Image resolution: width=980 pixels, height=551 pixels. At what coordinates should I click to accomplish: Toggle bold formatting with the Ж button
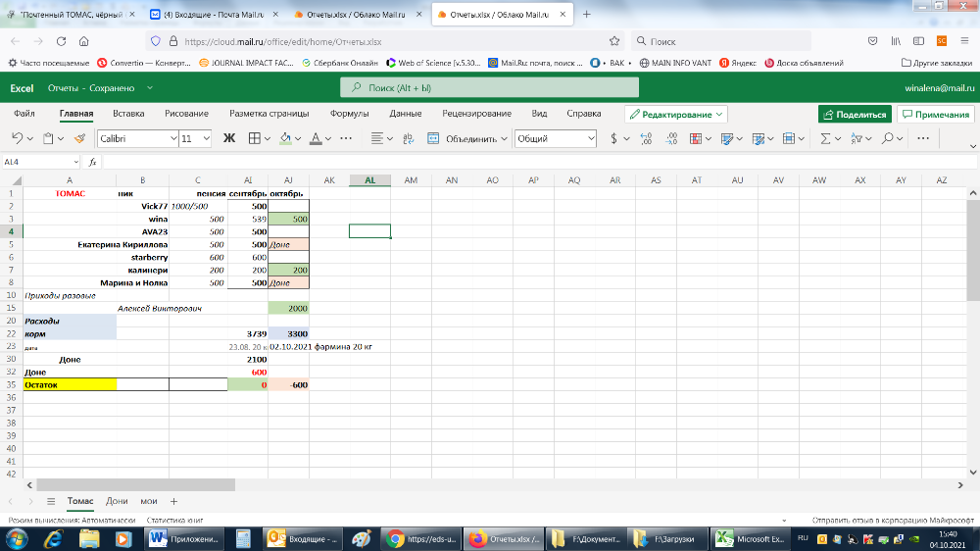pyautogui.click(x=229, y=138)
